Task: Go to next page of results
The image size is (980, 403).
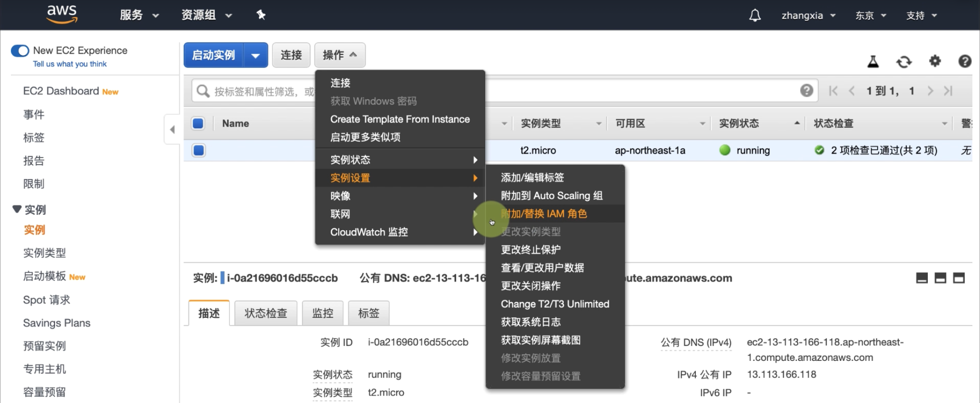Action: 930,90
